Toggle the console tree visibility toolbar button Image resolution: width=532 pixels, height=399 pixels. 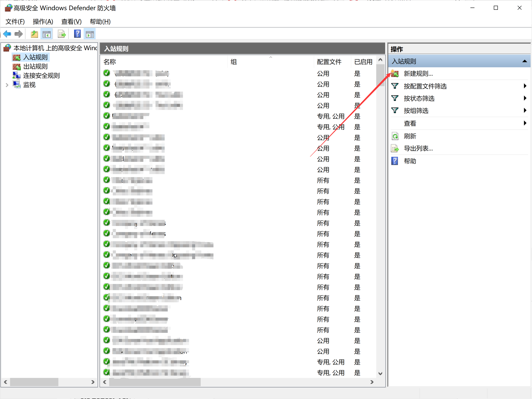(47, 34)
